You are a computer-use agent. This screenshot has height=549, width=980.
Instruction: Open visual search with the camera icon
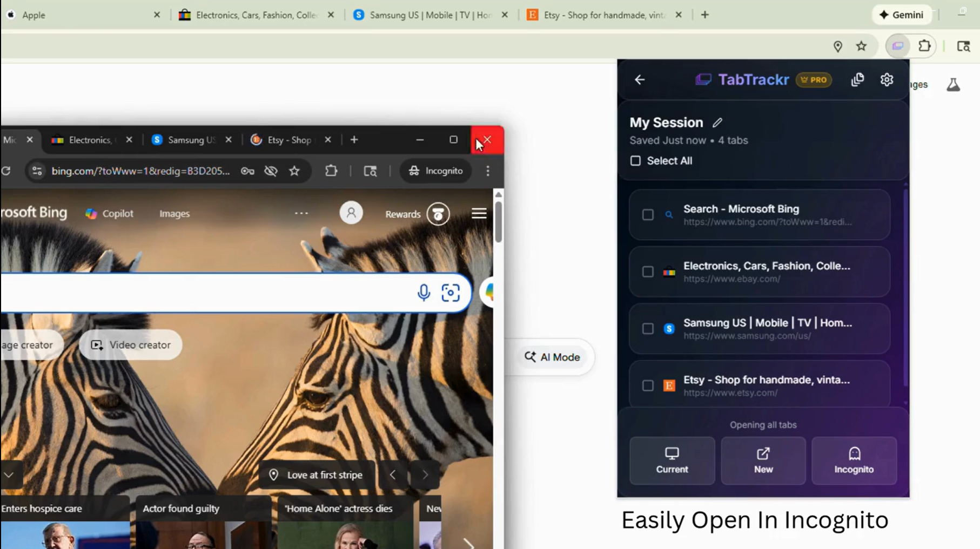pyautogui.click(x=451, y=293)
